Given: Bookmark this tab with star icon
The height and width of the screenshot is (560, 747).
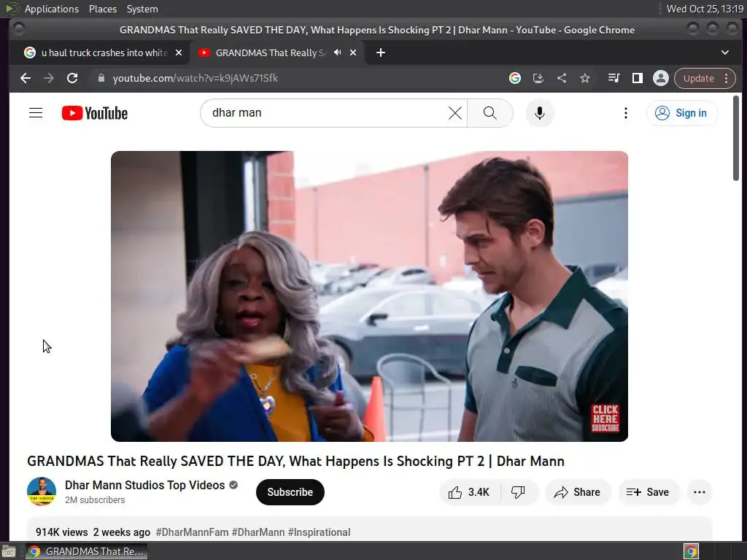Looking at the screenshot, I should (x=585, y=78).
